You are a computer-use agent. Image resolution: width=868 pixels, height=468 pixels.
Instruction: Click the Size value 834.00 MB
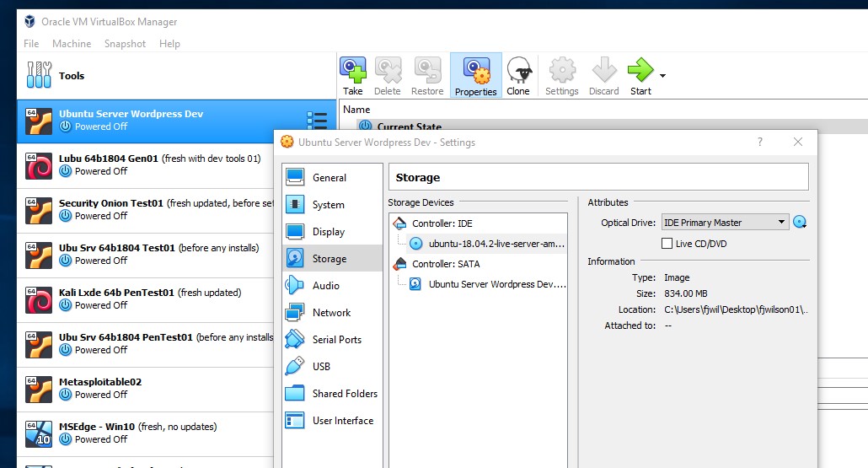[686, 293]
